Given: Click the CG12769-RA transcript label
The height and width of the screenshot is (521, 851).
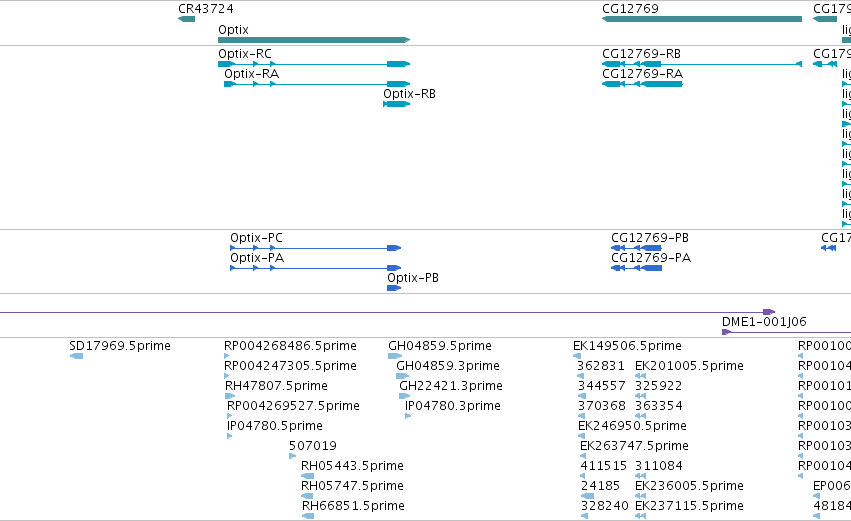Looking at the screenshot, I should (x=643, y=74).
